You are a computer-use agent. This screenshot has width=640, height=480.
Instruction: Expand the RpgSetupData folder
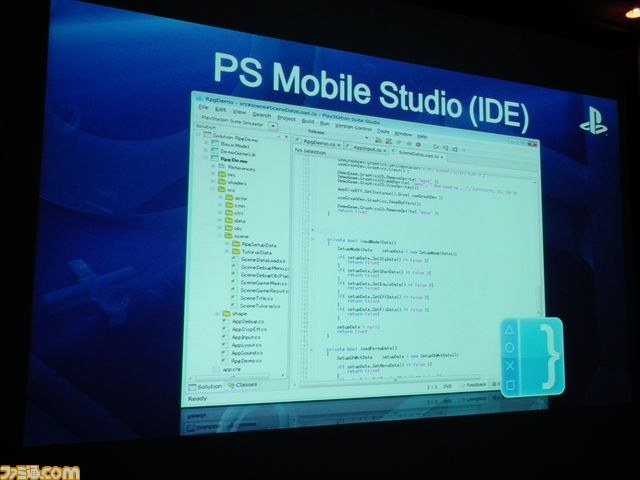point(227,244)
